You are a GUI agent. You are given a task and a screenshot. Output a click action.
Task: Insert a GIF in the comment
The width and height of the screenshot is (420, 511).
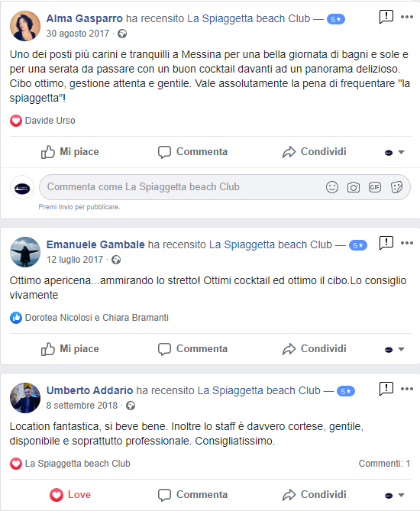point(375,187)
